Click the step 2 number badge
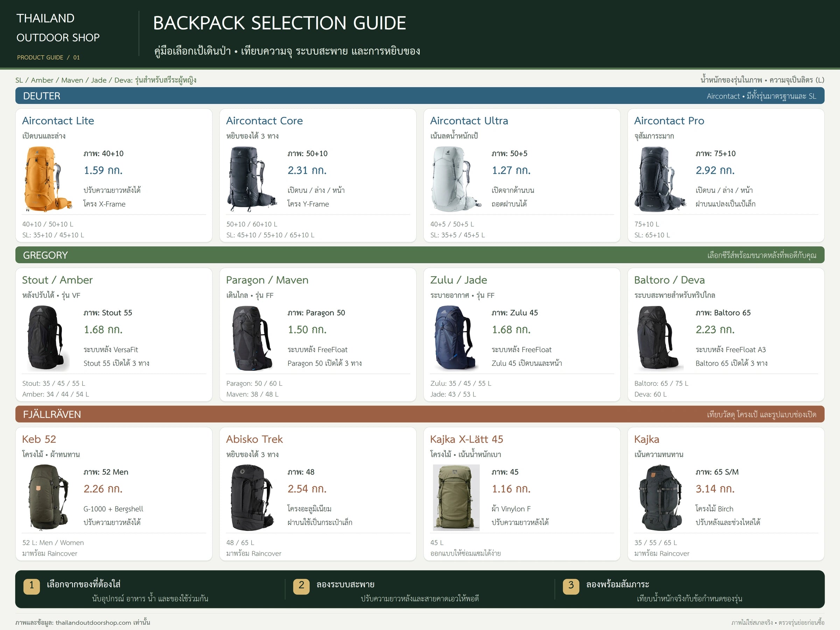Screen dimensions: 840x630 pyautogui.click(x=301, y=586)
